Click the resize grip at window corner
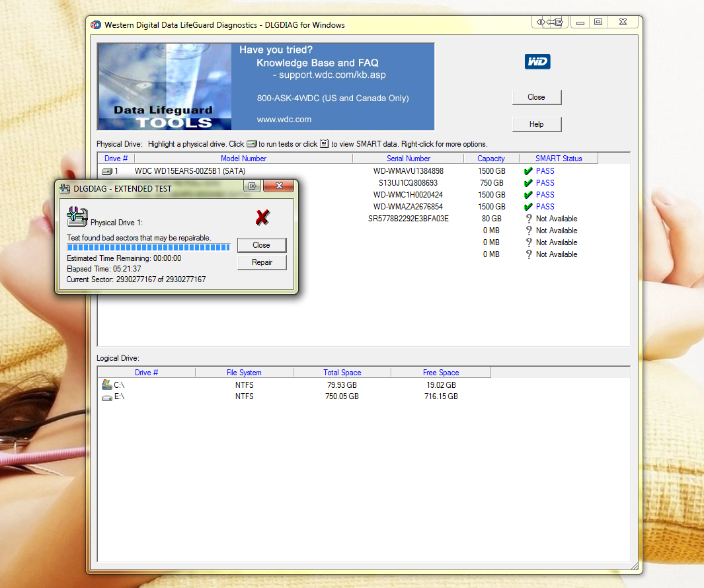 (635, 566)
